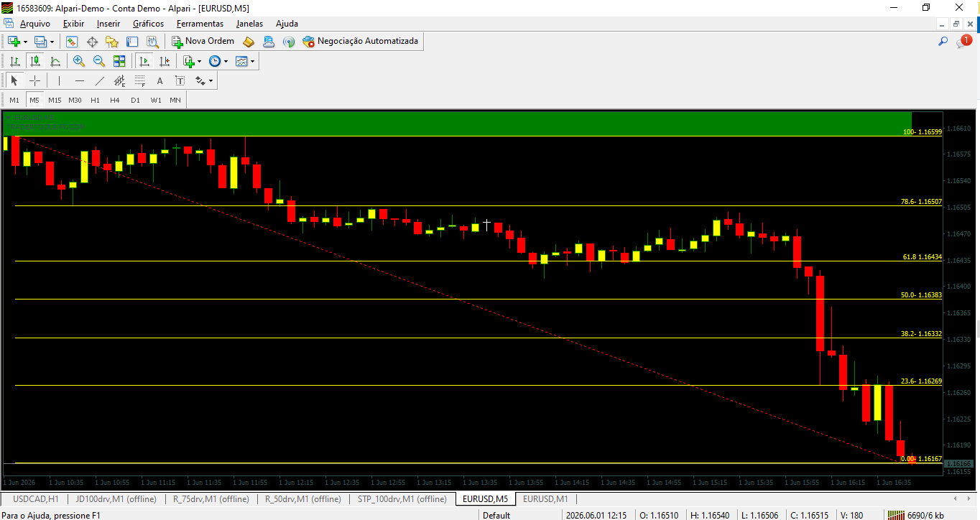Screen dimensions: 980x520
Task: Show the Navigator panel (folder with star)
Action: point(112,42)
